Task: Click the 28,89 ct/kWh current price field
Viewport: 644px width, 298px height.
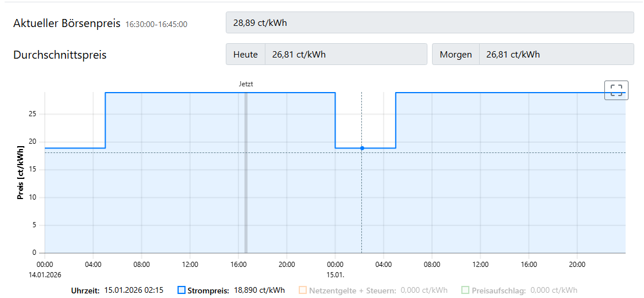Action: pos(430,23)
